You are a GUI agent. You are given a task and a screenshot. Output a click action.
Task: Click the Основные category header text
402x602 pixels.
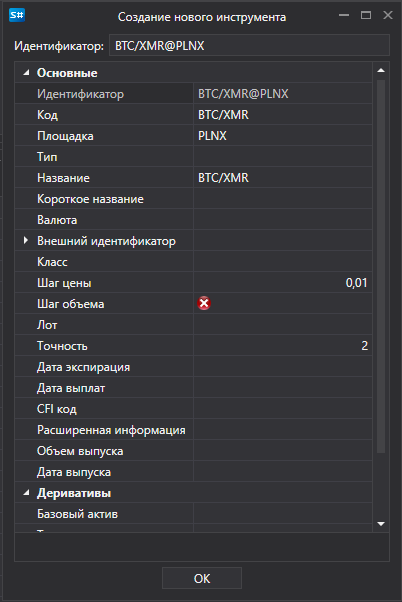click(67, 73)
